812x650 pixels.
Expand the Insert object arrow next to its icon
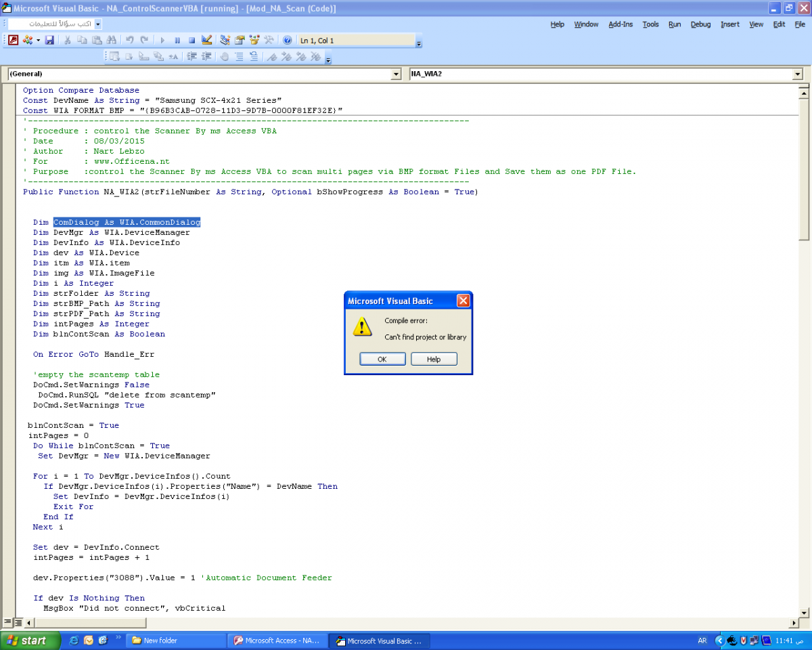tap(37, 41)
